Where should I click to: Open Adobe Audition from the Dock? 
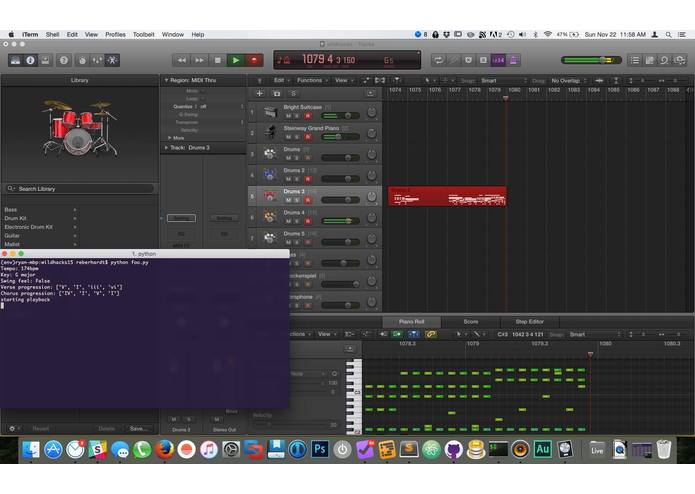pos(543,450)
